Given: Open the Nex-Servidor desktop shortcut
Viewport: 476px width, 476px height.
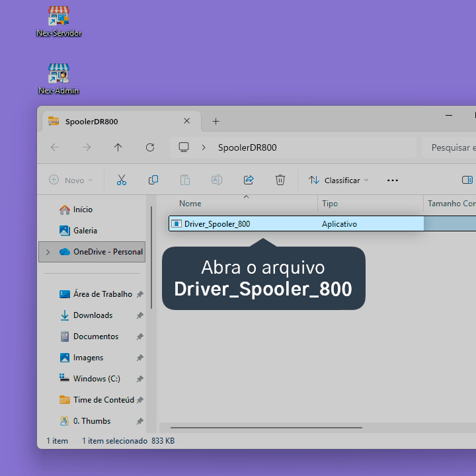Looking at the screenshot, I should pyautogui.click(x=59, y=22).
